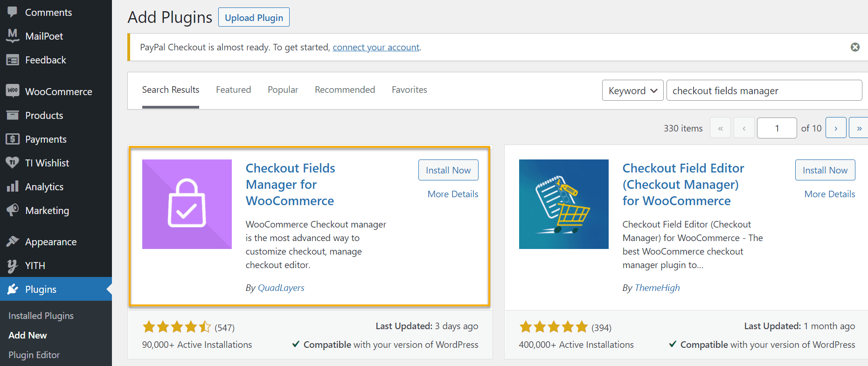Open the MailPoet menu item
Viewport: 868px width, 366px height.
tap(56, 36)
